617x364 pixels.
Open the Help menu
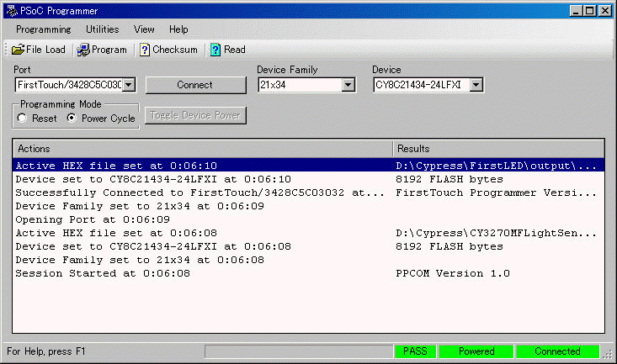pyautogui.click(x=178, y=29)
